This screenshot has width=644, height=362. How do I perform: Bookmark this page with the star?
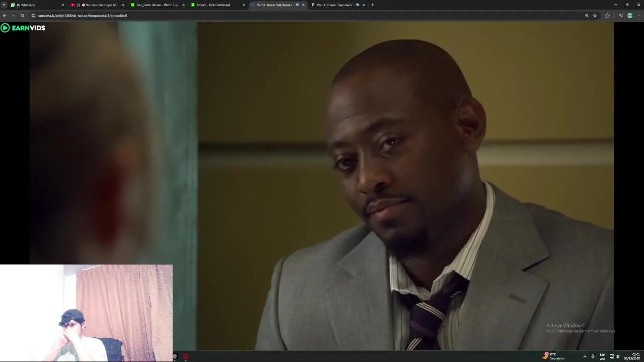tap(595, 16)
